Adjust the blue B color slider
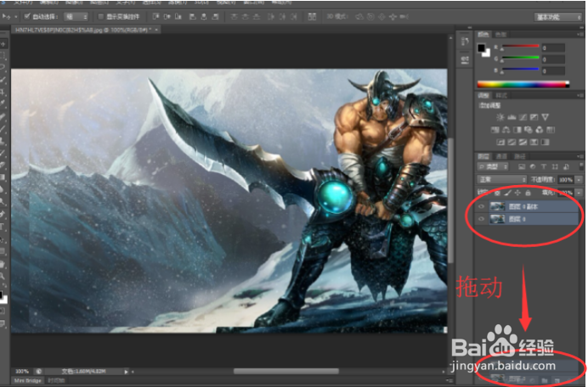588x387 pixels. (521, 70)
